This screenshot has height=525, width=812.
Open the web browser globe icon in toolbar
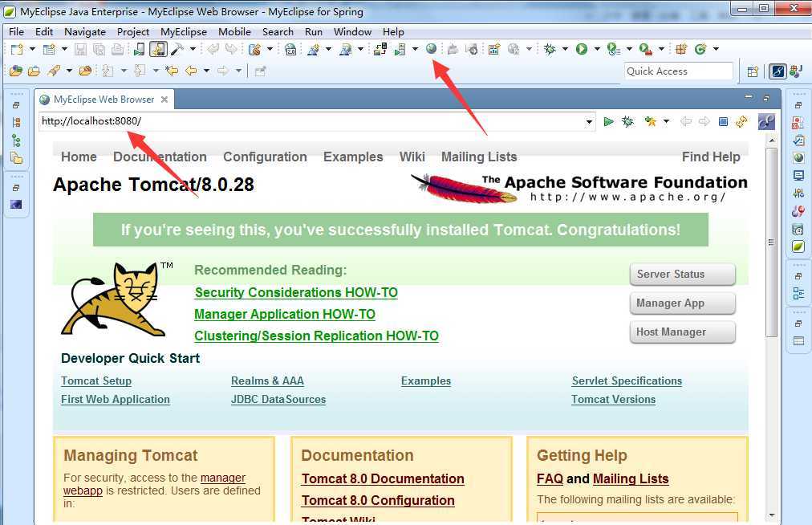431,49
